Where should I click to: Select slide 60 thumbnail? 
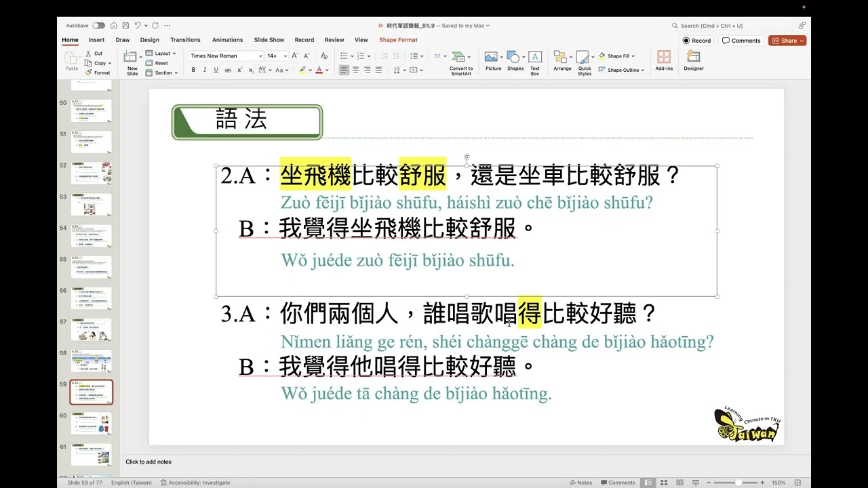coord(91,423)
